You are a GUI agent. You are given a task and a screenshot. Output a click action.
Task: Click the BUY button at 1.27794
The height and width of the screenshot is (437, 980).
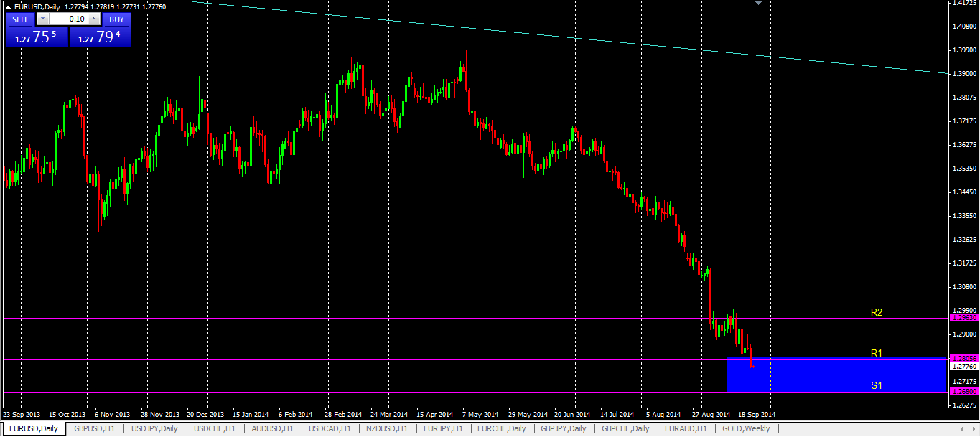pyautogui.click(x=101, y=37)
